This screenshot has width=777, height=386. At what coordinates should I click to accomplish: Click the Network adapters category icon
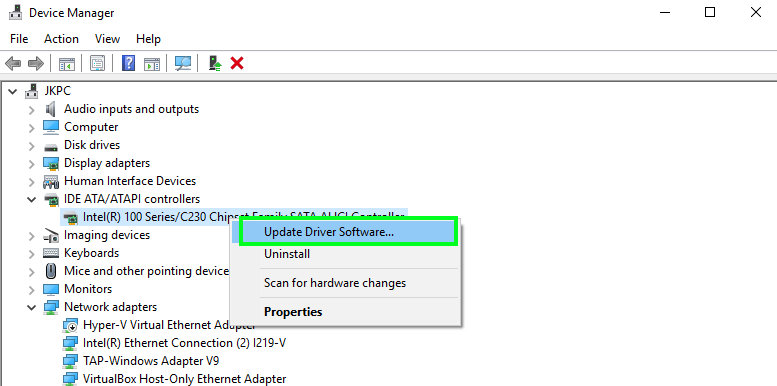point(51,307)
